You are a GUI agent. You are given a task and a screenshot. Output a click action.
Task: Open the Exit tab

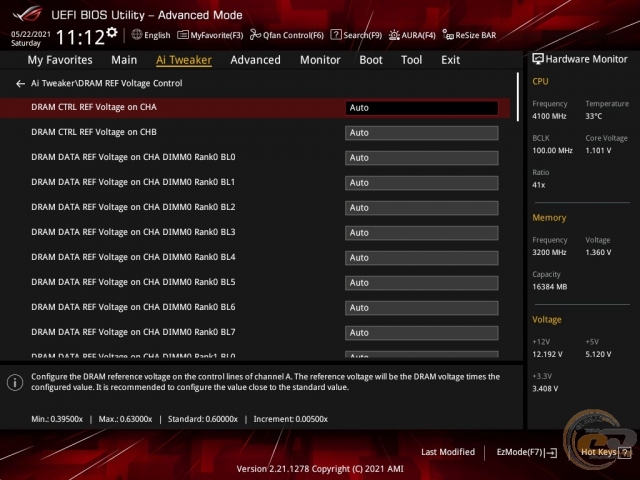(x=450, y=60)
